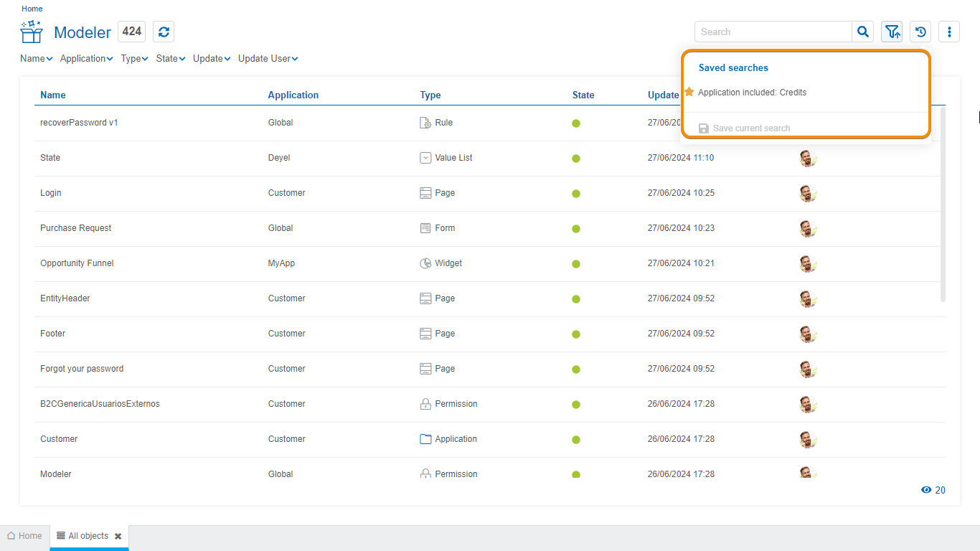This screenshot has width=980, height=551.
Task: Switch to the Home tab at bottom
Action: 24,536
